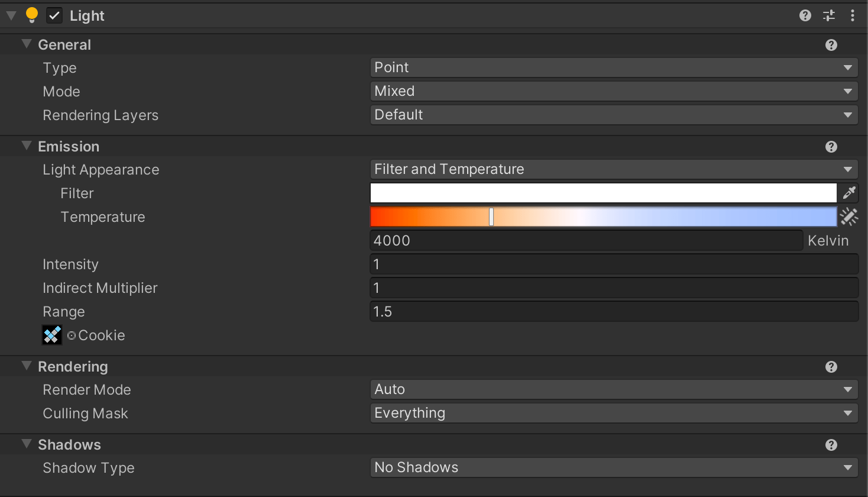Image resolution: width=868 pixels, height=497 pixels.
Task: Open the Light component presets icon
Action: (x=829, y=15)
